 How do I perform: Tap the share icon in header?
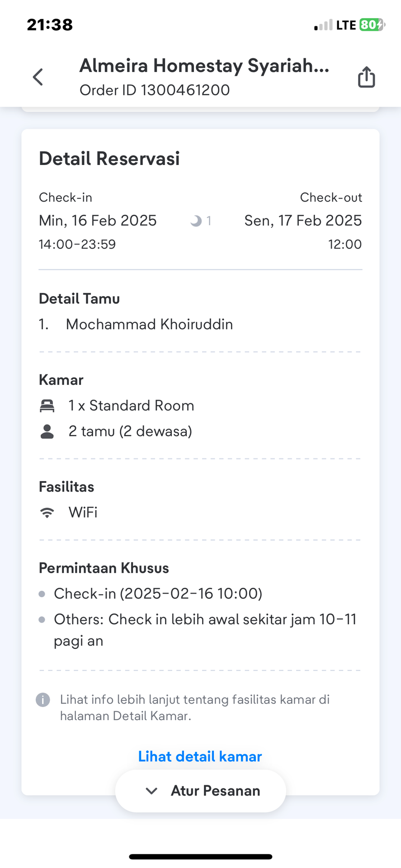tap(366, 77)
